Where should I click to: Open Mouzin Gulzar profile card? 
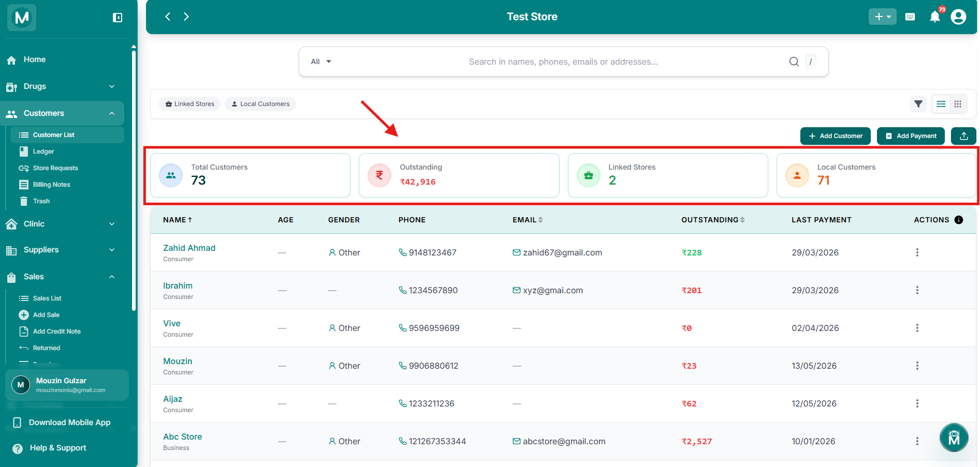[x=67, y=385]
